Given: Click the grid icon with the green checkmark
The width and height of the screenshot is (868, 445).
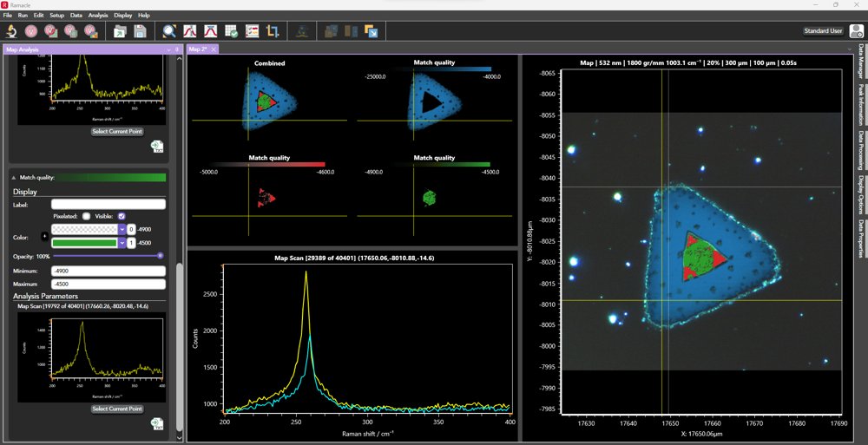Looking at the screenshot, I should pos(232,31).
